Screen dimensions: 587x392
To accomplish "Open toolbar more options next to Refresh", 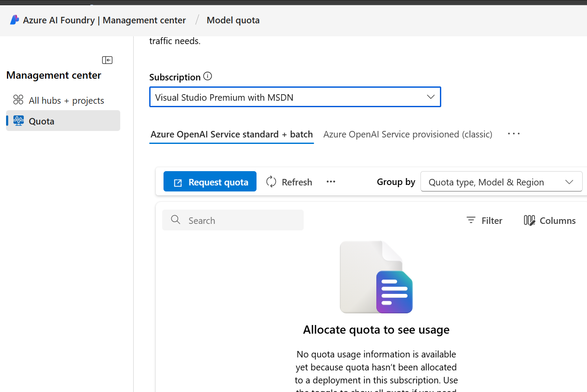I will [x=331, y=182].
